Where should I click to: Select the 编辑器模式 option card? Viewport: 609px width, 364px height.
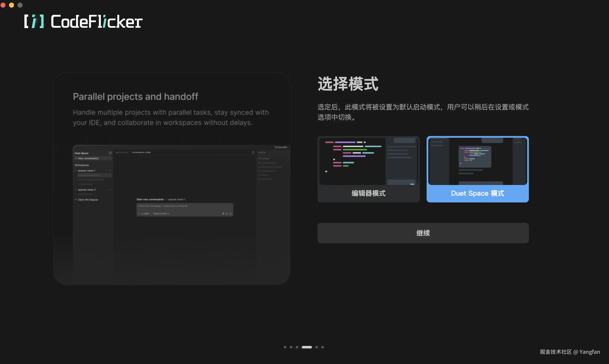pyautogui.click(x=368, y=169)
